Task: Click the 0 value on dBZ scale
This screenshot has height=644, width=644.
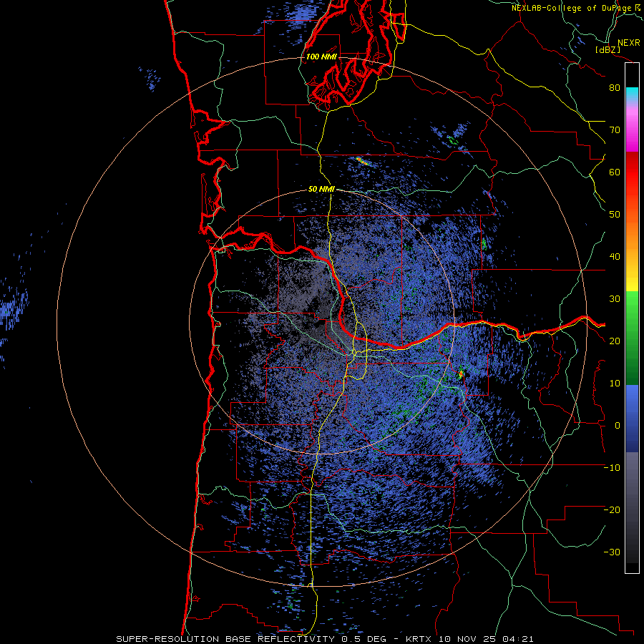Action: pos(618,426)
